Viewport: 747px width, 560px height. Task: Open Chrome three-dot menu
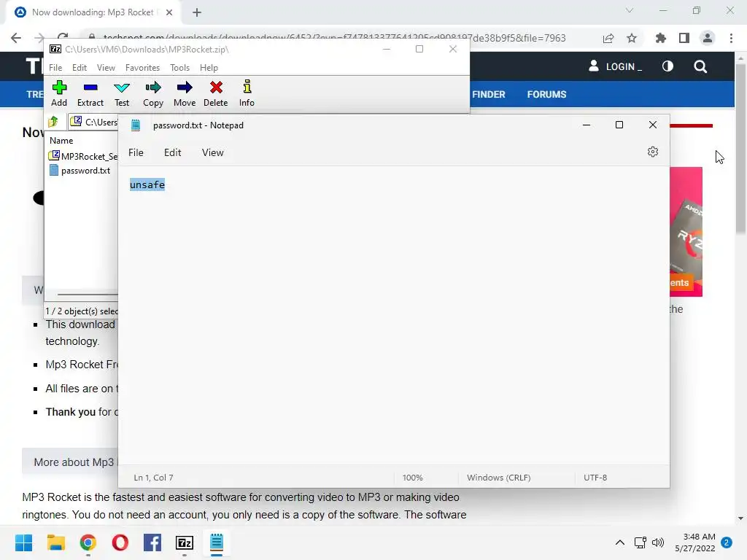pos(731,38)
